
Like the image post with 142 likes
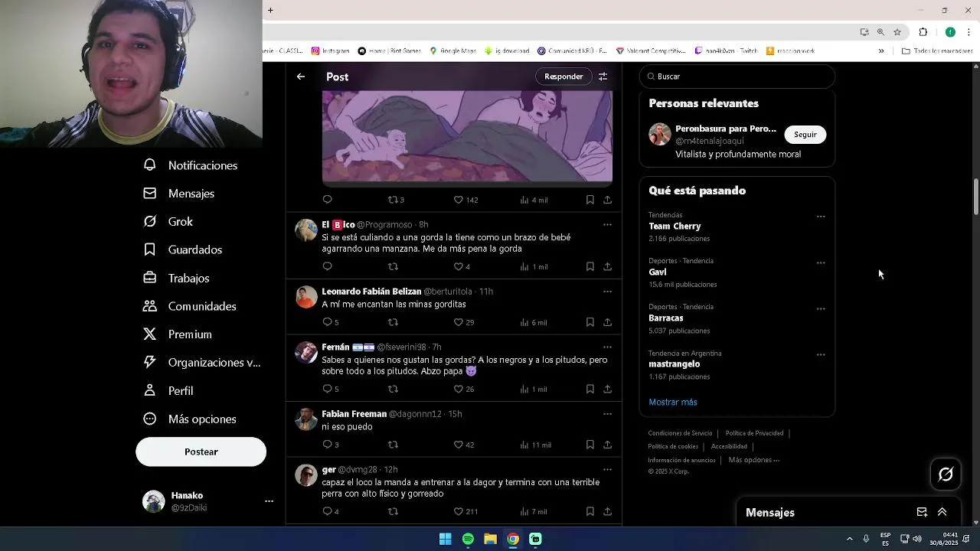465,200
